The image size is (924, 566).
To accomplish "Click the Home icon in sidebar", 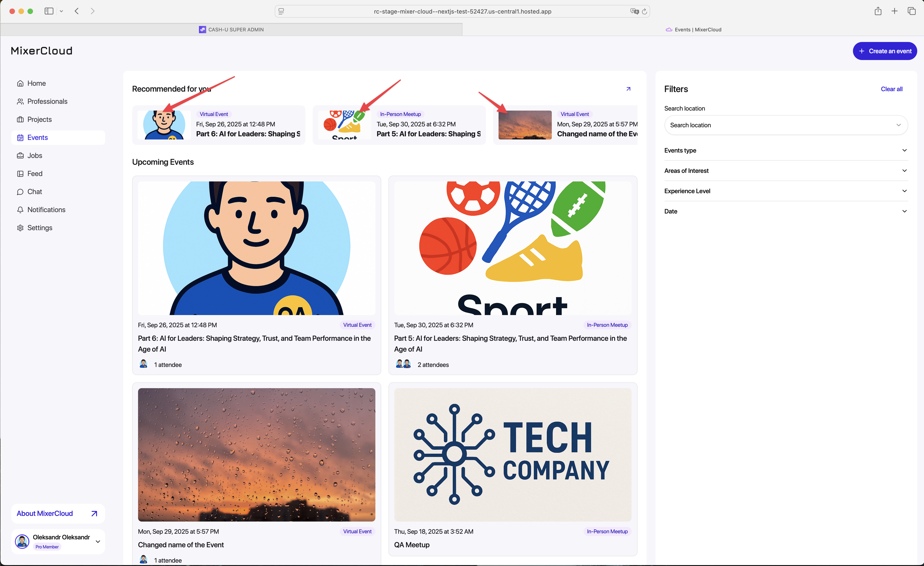I will click(x=20, y=83).
